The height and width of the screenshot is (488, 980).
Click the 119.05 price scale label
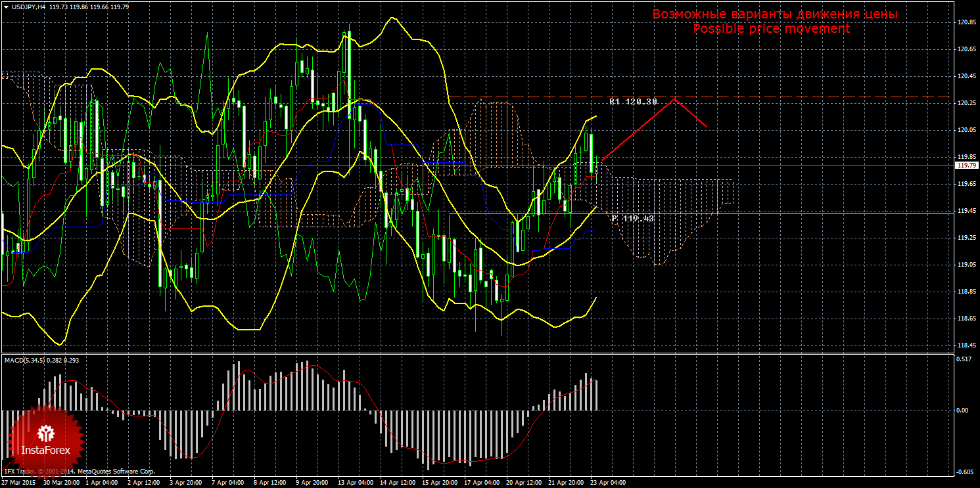click(966, 265)
